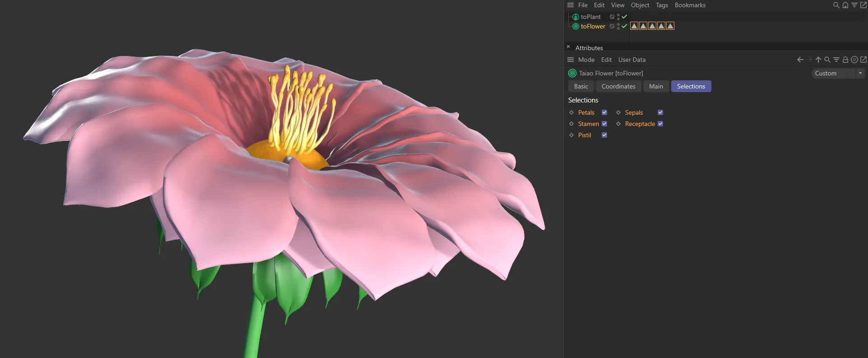
Task: Open the User Data menu
Action: coord(632,60)
